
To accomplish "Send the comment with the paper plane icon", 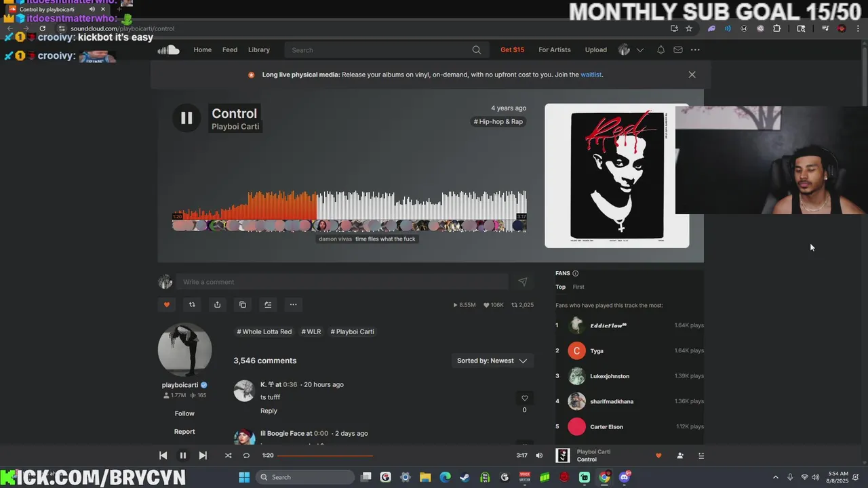I will coord(523,282).
